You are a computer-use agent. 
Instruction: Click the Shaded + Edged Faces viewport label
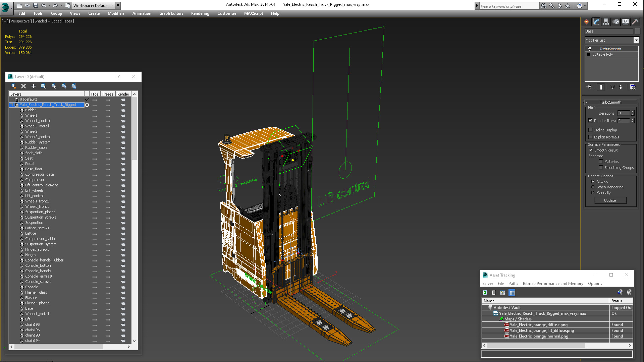pyautogui.click(x=53, y=21)
